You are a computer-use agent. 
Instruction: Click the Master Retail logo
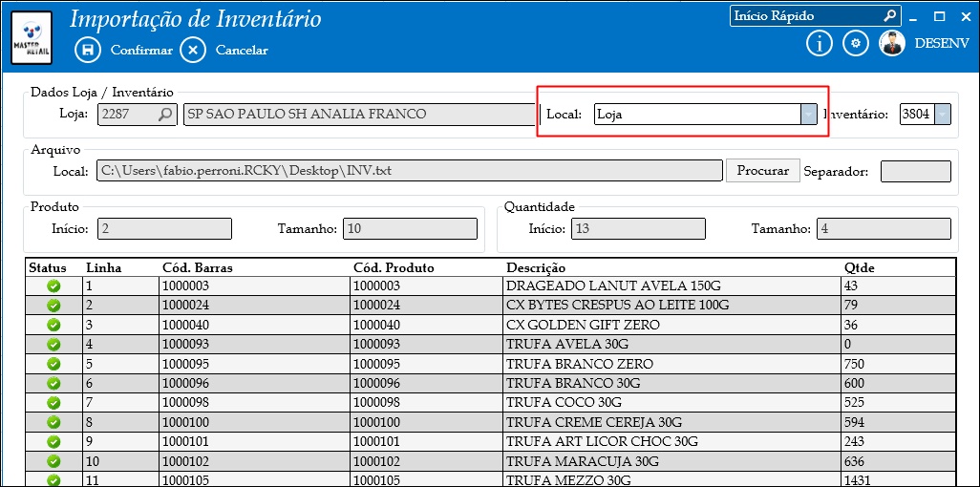[x=32, y=37]
